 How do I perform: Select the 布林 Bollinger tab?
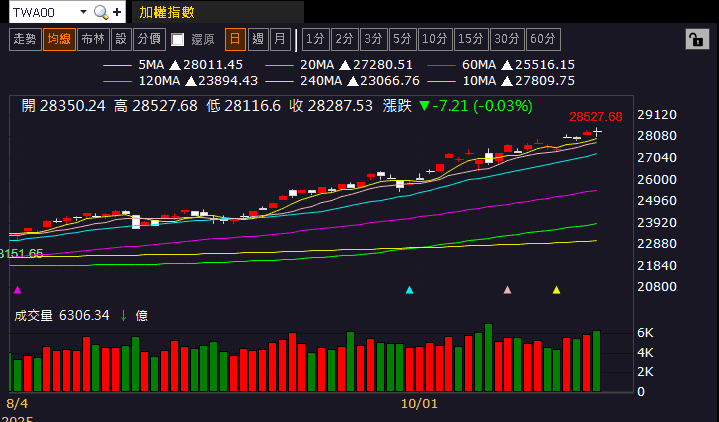click(92, 39)
